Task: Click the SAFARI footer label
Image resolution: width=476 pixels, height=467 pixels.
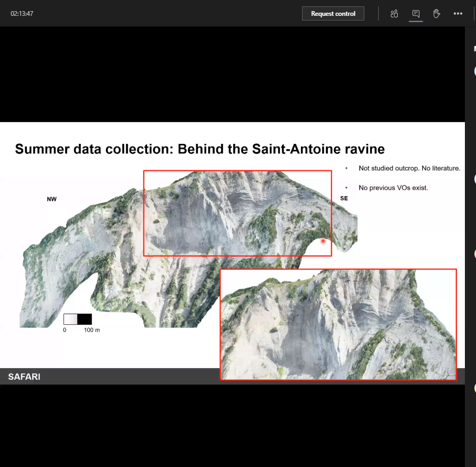Action: point(24,377)
